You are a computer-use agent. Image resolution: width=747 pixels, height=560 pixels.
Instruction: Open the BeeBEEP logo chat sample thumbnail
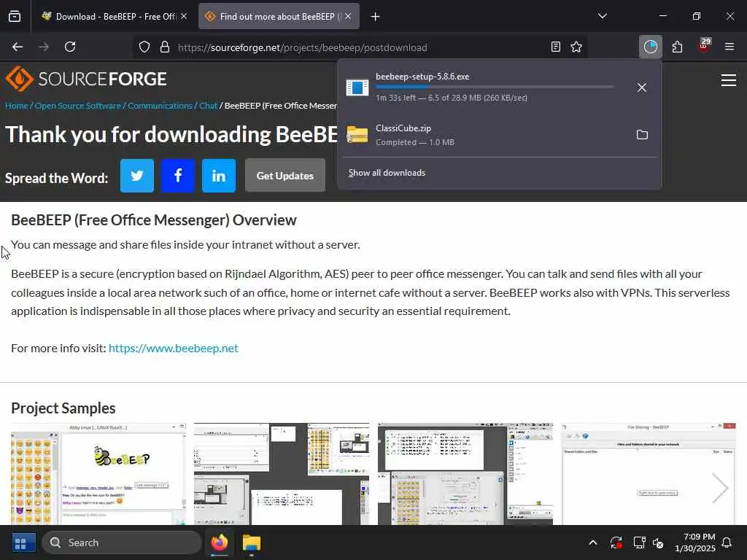click(98, 474)
